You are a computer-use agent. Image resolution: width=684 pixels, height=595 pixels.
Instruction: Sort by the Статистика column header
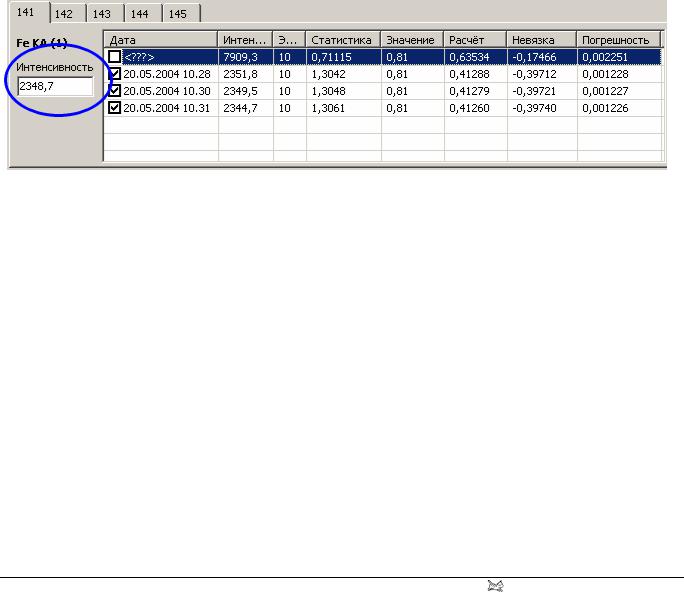coord(343,40)
